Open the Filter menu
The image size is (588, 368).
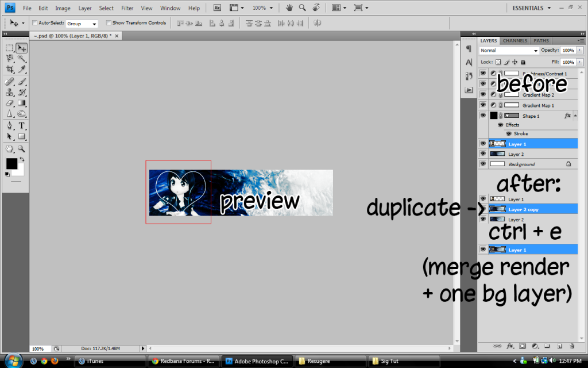[x=127, y=8]
